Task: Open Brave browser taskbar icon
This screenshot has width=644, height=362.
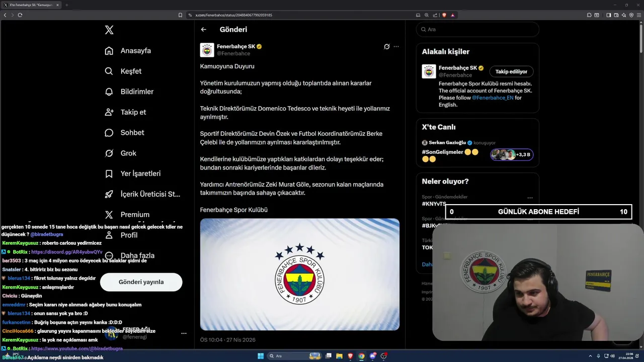Action: click(351, 356)
